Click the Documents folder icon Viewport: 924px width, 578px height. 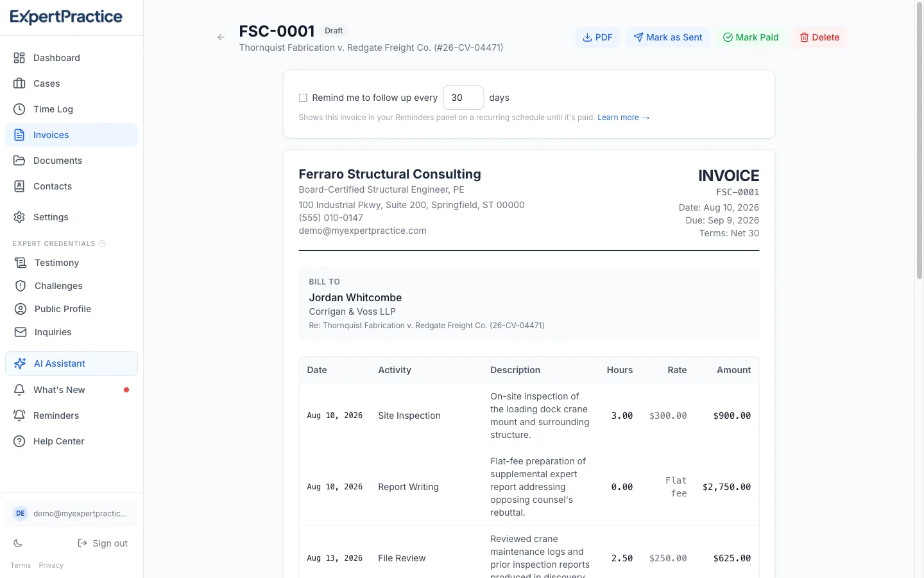coord(19,161)
